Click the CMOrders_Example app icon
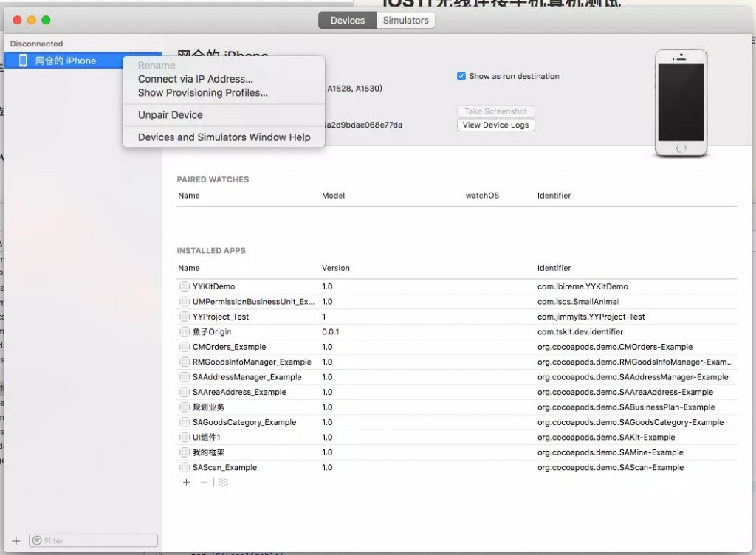756x555 pixels. point(184,347)
